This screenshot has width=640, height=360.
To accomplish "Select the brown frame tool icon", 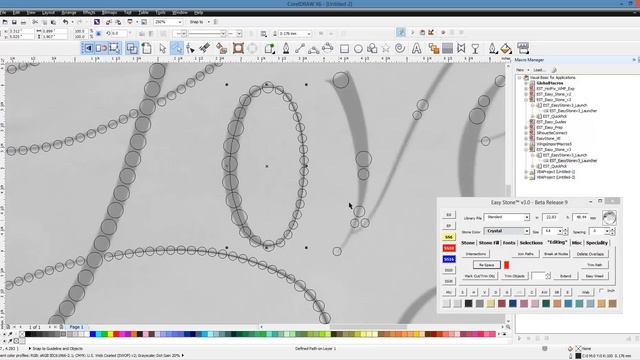I will coord(238,49).
